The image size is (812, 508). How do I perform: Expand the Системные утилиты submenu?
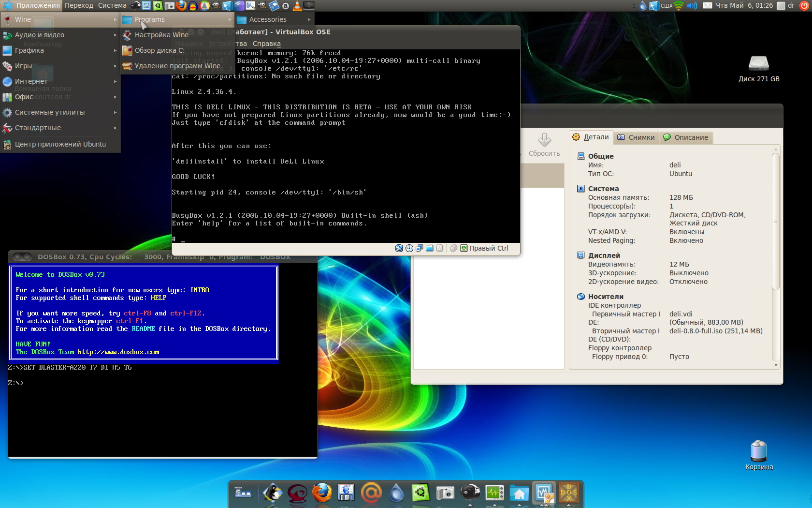(60, 112)
